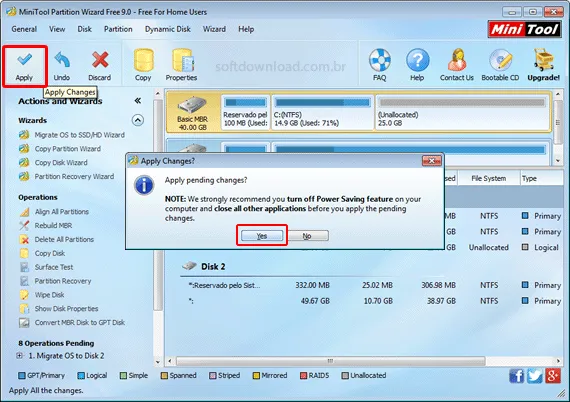
Task: Open the View menu
Action: [57, 29]
